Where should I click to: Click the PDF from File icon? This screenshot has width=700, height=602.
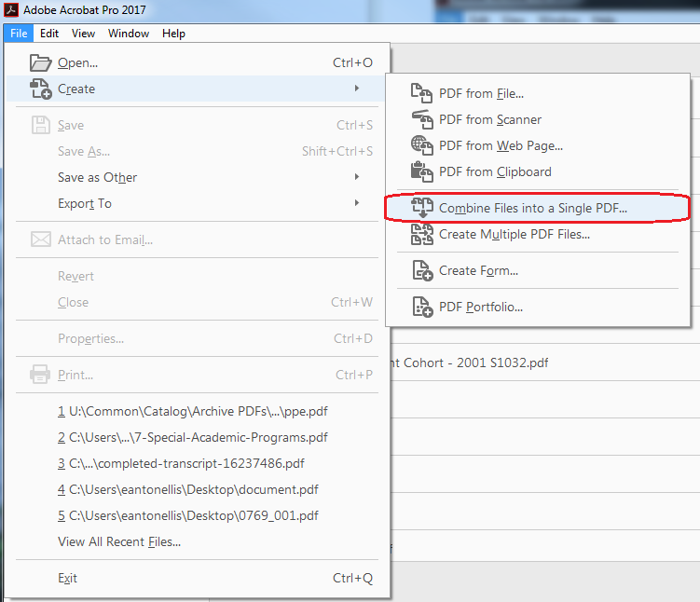point(422,93)
